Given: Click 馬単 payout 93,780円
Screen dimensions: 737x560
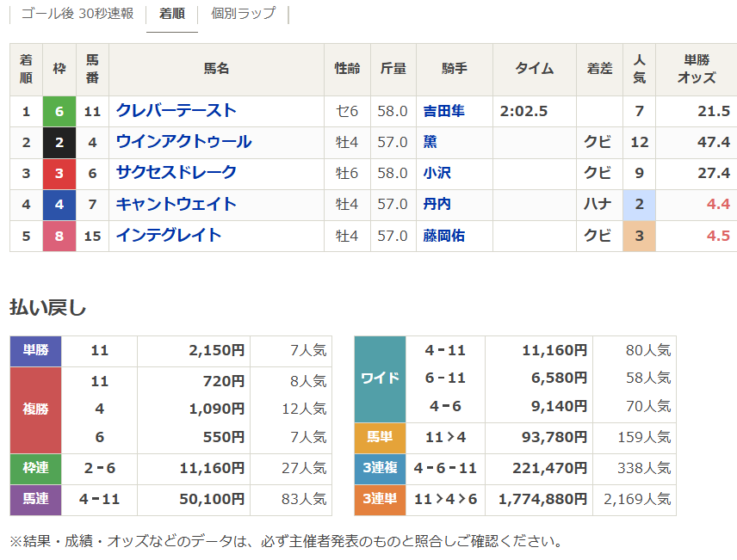Looking at the screenshot, I should coord(554,437).
